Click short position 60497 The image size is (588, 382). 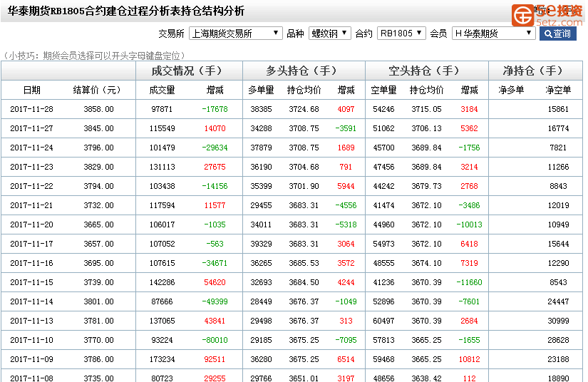coord(383,321)
